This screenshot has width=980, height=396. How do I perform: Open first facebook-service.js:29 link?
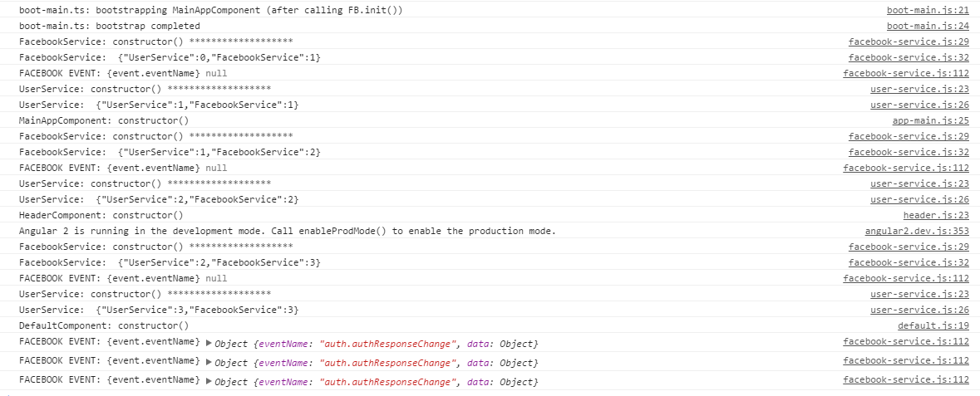(x=909, y=42)
